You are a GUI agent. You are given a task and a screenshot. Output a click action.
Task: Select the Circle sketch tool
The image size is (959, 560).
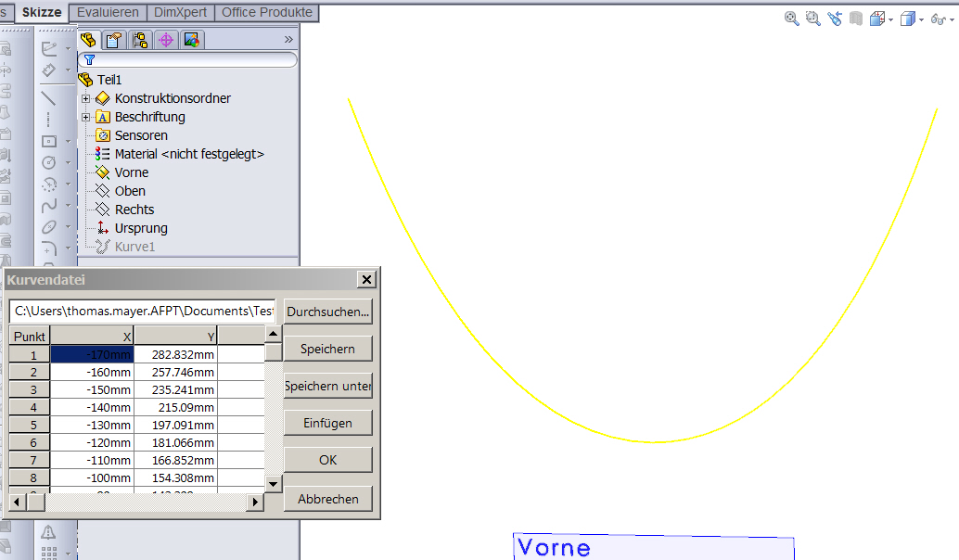pyautogui.click(x=49, y=162)
